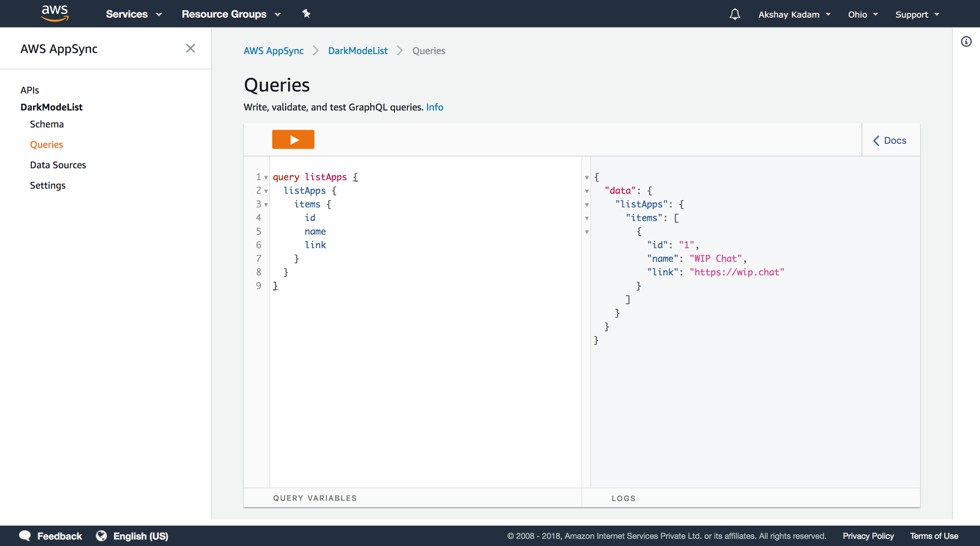Screen dimensions: 980x546
Task: Click the info circle icon
Action: [x=966, y=41]
